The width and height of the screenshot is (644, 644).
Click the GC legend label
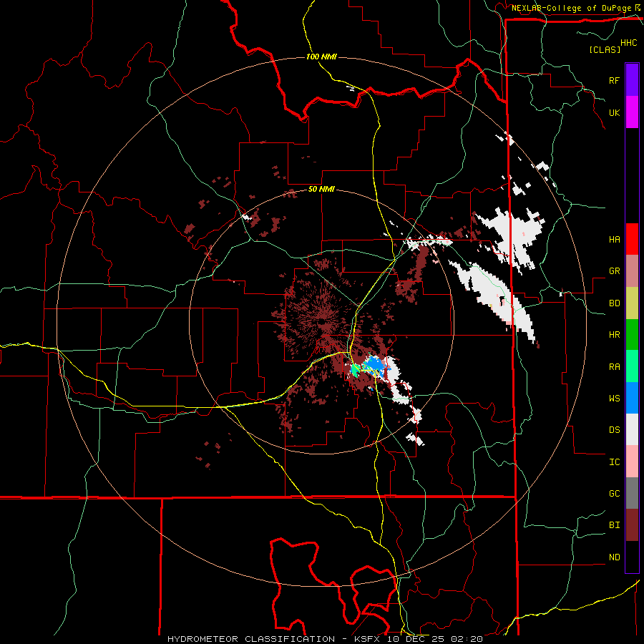pos(614,494)
